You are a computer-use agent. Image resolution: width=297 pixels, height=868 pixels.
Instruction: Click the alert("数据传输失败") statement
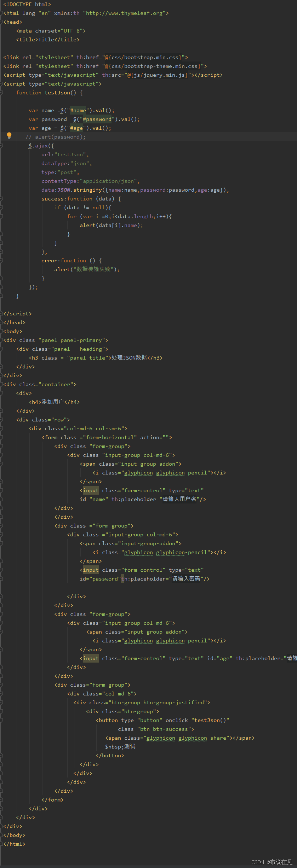pos(87,269)
